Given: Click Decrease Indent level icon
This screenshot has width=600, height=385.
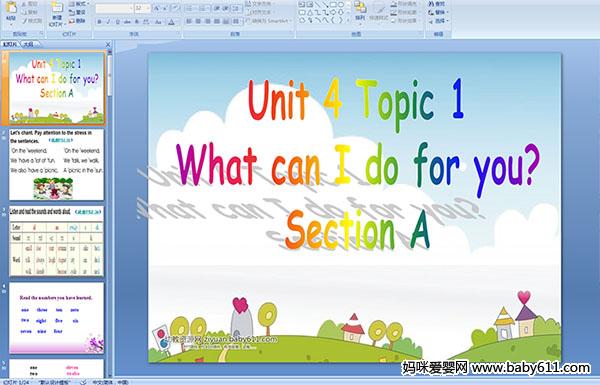Looking at the screenshot, I should 217,8.
